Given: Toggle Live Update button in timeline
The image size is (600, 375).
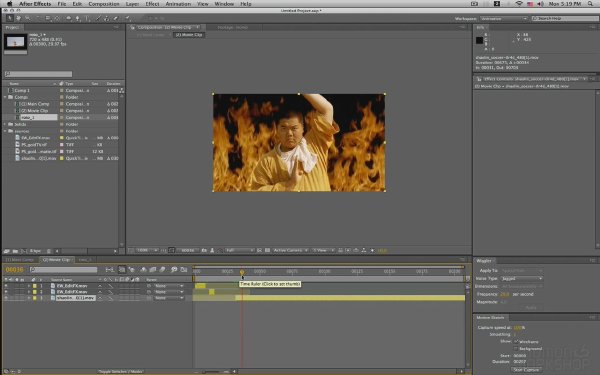Looking at the screenshot, I should [122, 270].
